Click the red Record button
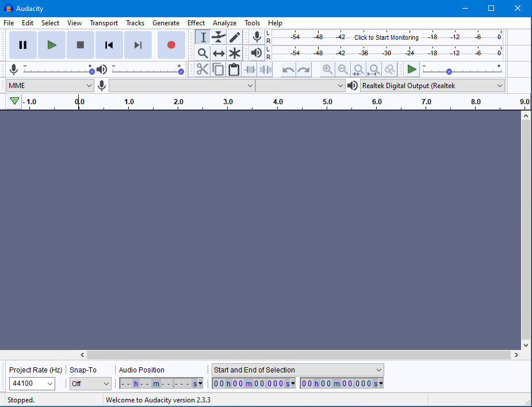532x407 pixels. coord(171,45)
